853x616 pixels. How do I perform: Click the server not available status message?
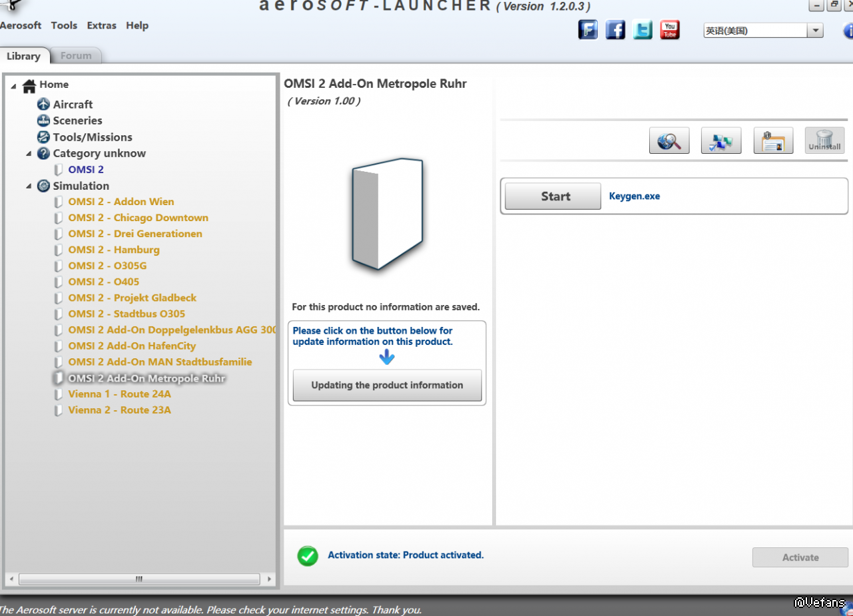pyautogui.click(x=210, y=609)
